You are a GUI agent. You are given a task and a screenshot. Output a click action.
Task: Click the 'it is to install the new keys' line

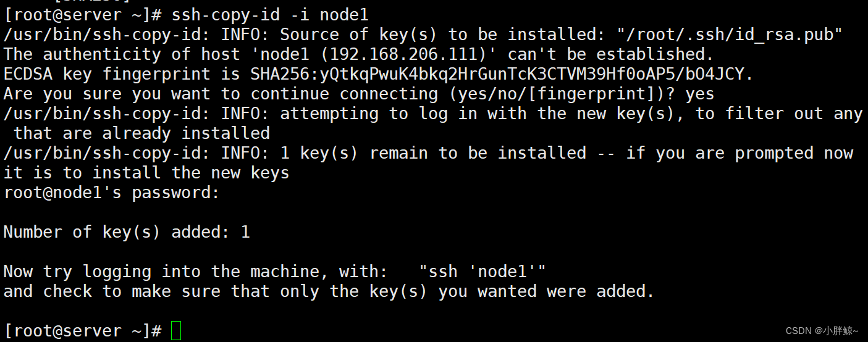tap(146, 173)
